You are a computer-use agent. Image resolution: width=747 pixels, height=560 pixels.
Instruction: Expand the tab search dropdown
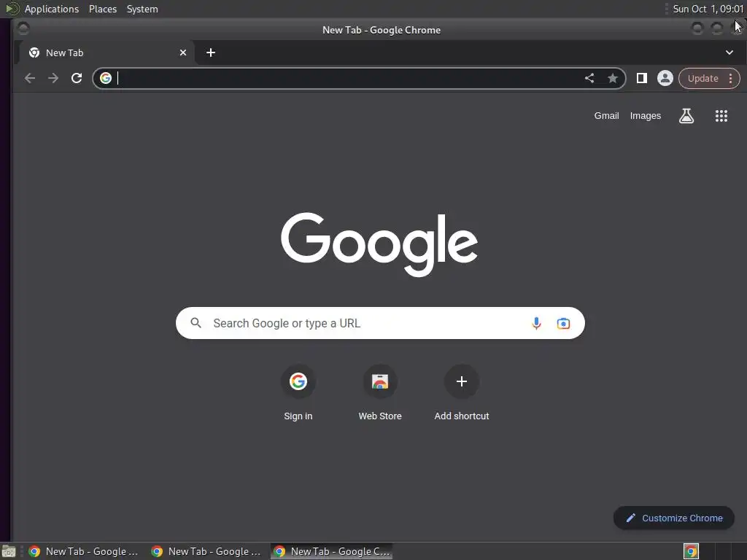pyautogui.click(x=729, y=52)
